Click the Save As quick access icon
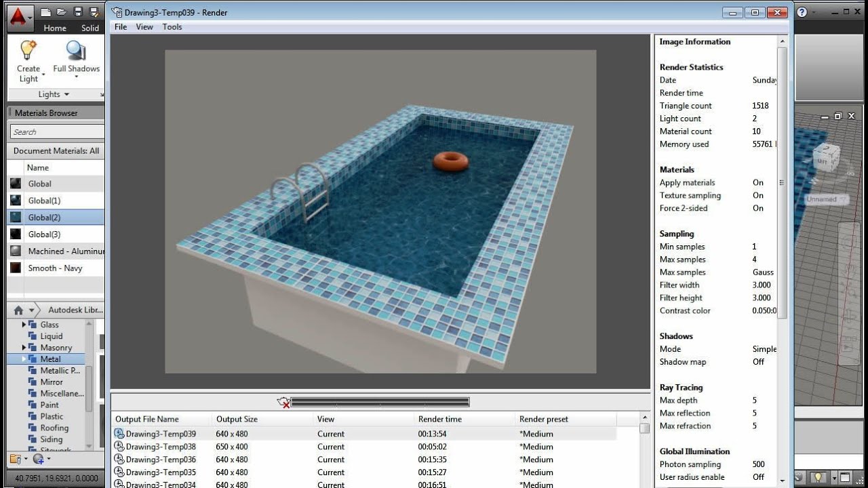The width and height of the screenshot is (868, 488). pyautogui.click(x=94, y=12)
